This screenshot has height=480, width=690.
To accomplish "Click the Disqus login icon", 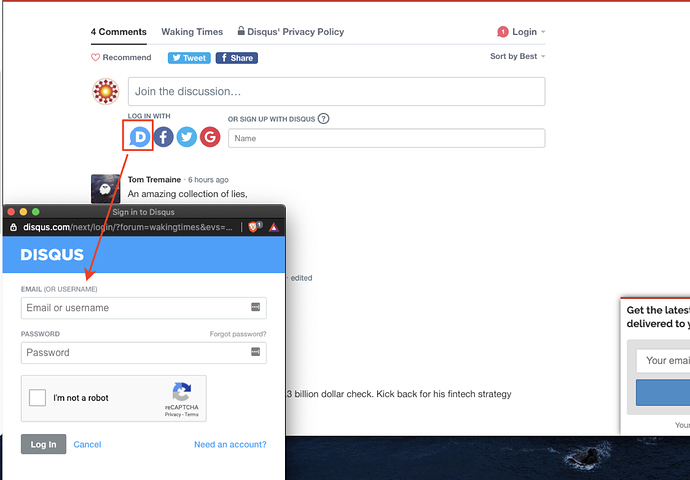I will (139, 137).
